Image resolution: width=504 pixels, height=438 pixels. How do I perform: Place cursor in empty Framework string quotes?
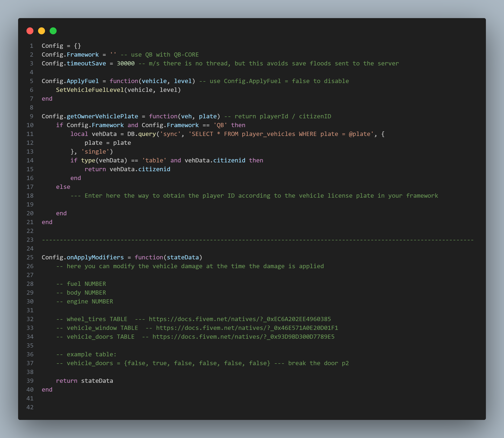click(113, 55)
